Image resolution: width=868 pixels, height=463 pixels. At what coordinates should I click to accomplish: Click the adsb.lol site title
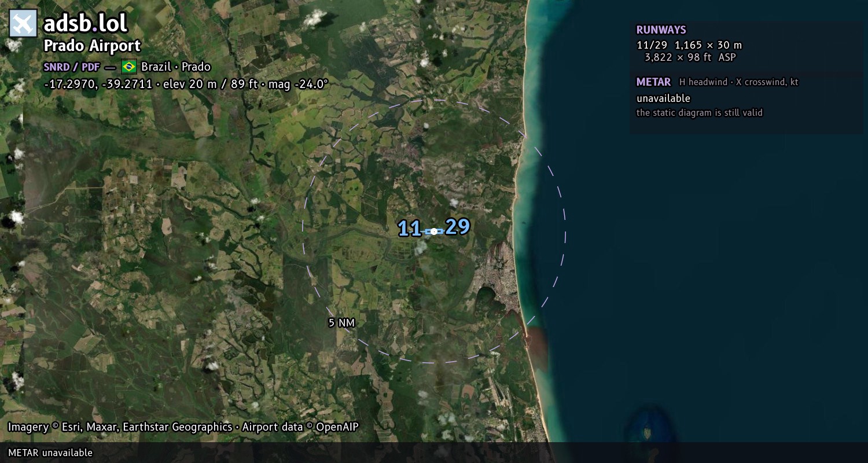[85, 23]
